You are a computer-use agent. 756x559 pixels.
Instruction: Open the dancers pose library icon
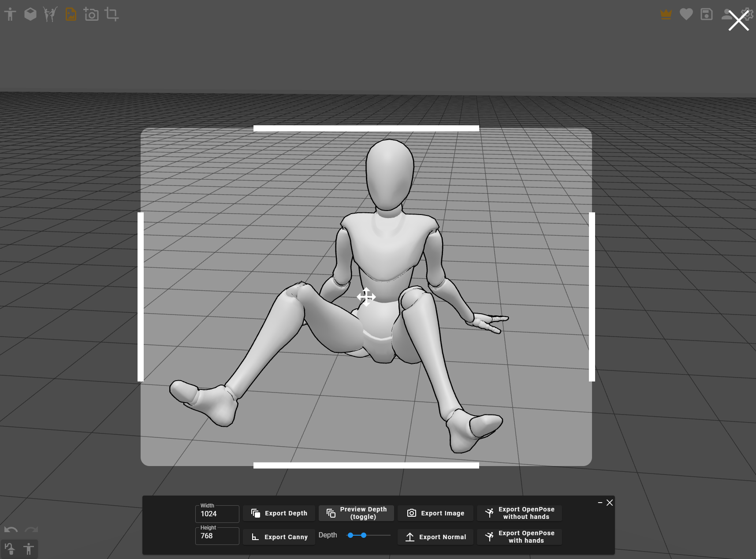click(50, 15)
